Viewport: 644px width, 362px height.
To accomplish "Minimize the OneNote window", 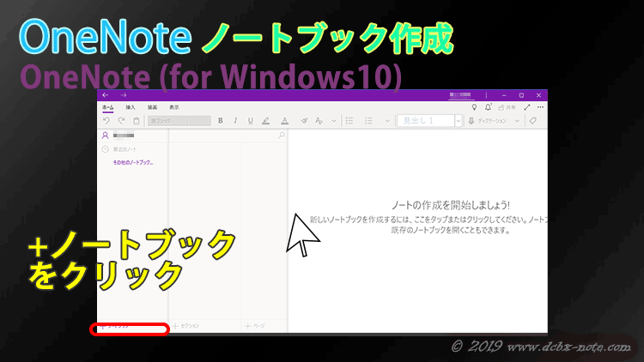I will 504,95.
